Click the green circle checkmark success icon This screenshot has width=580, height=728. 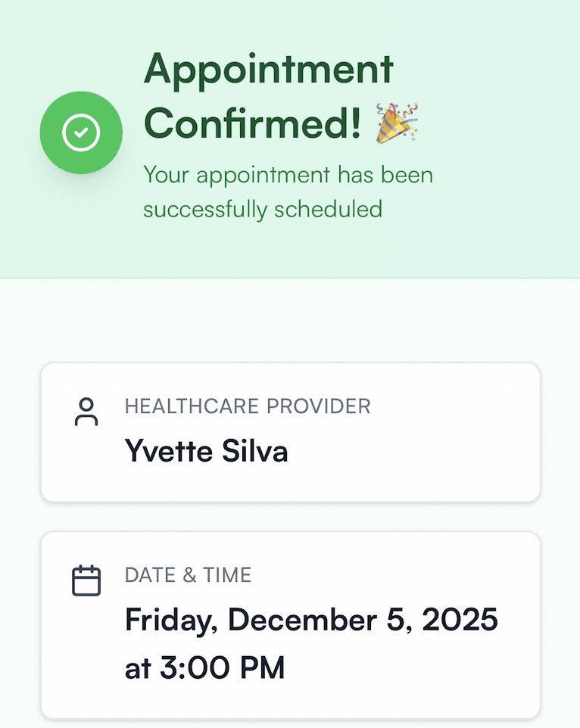81,132
